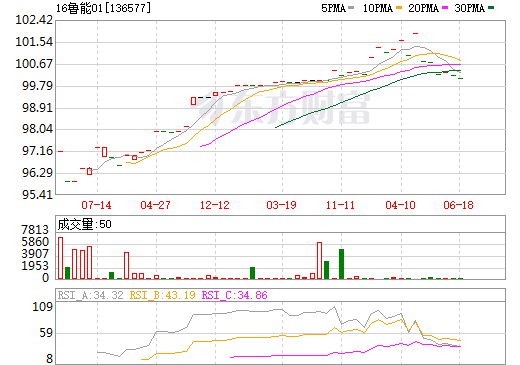Click the 07-14 date axis label
The height and width of the screenshot is (365, 520).
(96, 205)
